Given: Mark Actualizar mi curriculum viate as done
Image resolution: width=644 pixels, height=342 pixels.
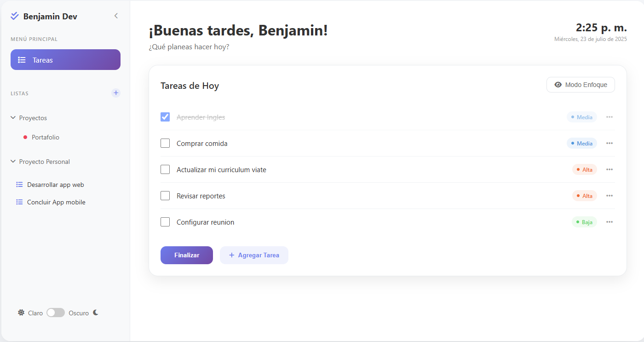Looking at the screenshot, I should coord(165,169).
